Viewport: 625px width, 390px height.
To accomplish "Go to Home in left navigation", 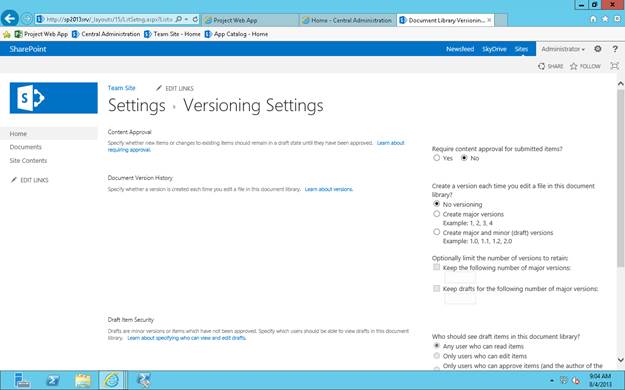I will pyautogui.click(x=18, y=134).
